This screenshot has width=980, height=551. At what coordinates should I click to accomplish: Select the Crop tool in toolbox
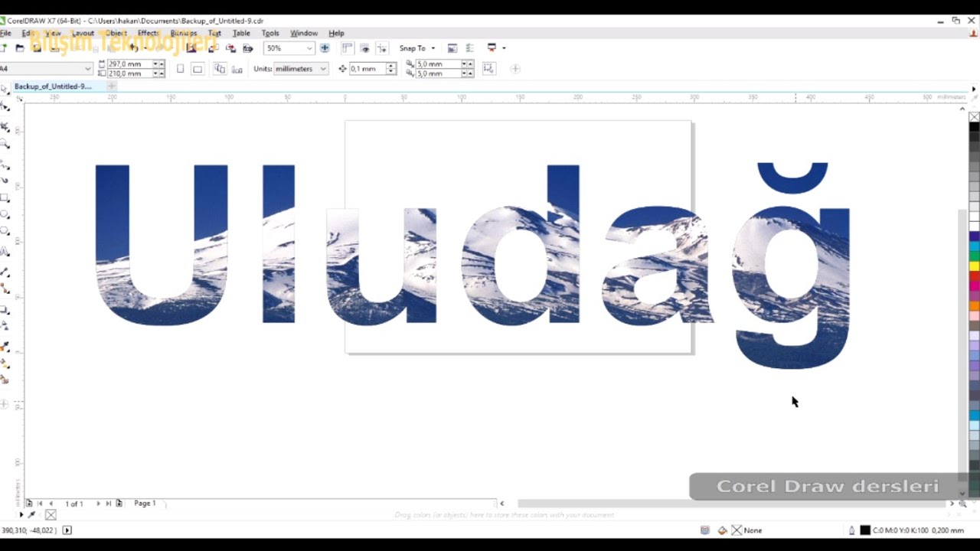(x=5, y=126)
